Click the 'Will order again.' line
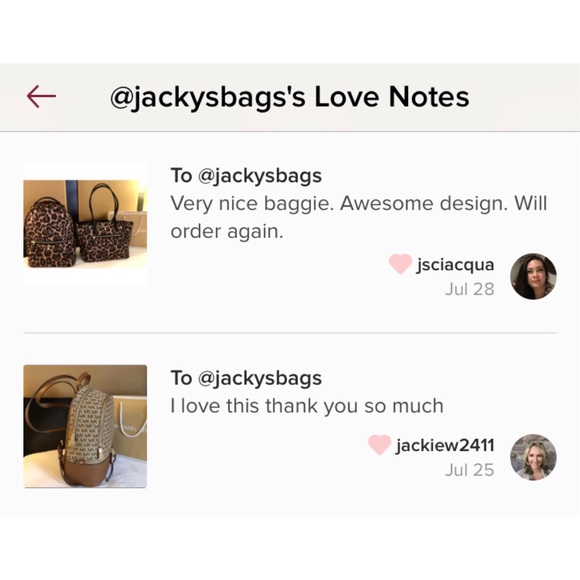The image size is (580, 580). point(227,232)
